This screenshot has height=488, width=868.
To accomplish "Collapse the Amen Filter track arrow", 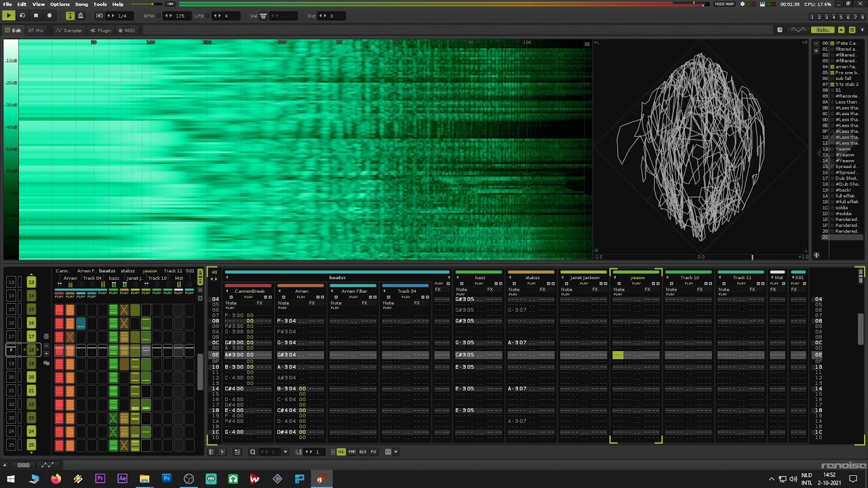I will click(x=333, y=291).
